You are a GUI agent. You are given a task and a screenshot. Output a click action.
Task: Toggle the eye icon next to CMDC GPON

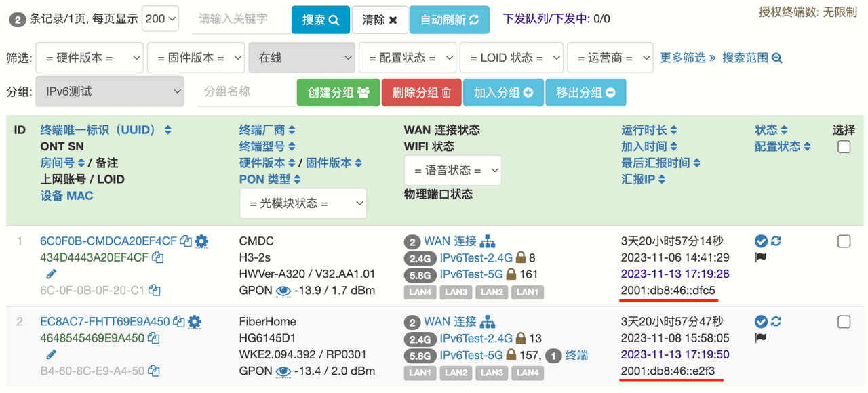click(283, 291)
